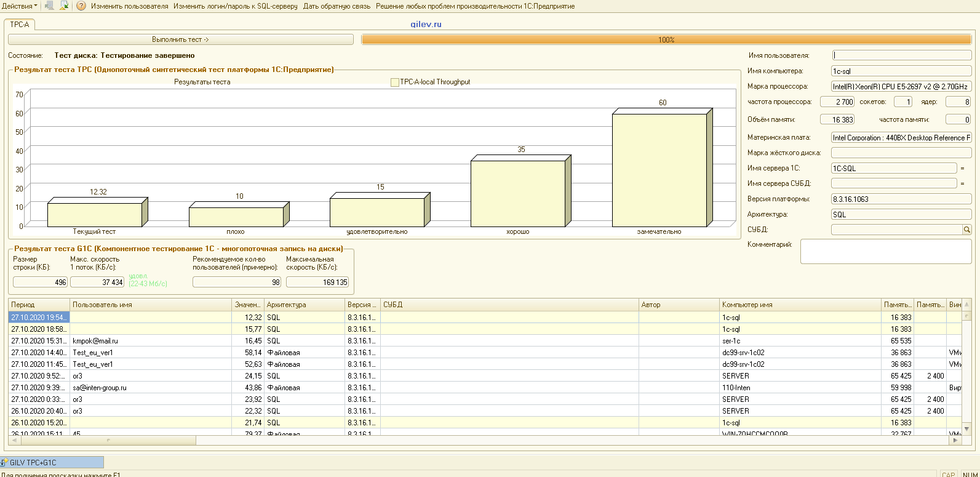Click the table's horizontal scrollbar right arrow
The image size is (980, 477).
(x=955, y=440)
